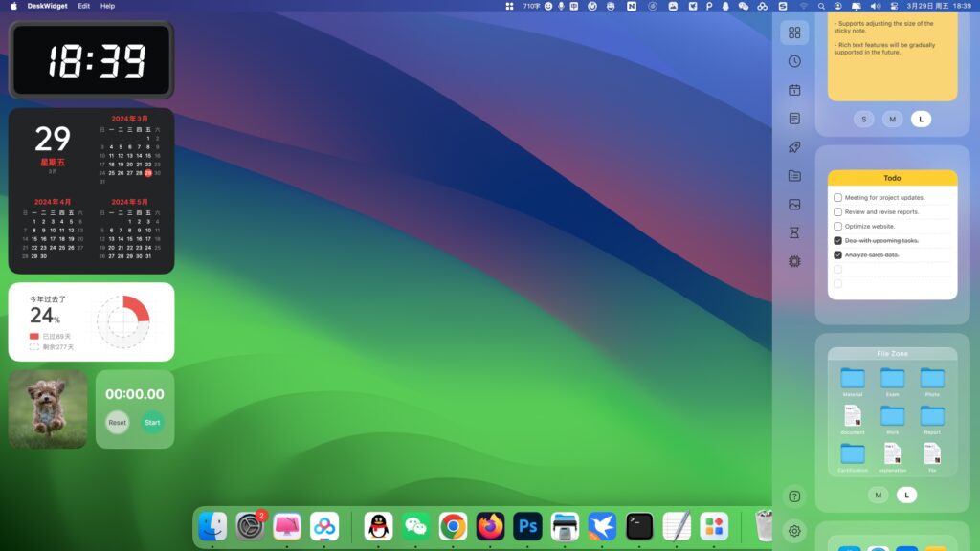Open the calendar widgets sidebar icon

coord(793,90)
